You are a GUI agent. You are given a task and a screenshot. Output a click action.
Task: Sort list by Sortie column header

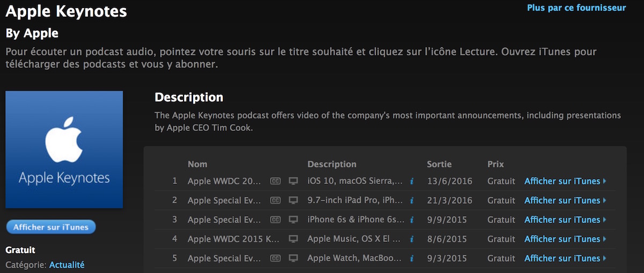[x=439, y=164]
